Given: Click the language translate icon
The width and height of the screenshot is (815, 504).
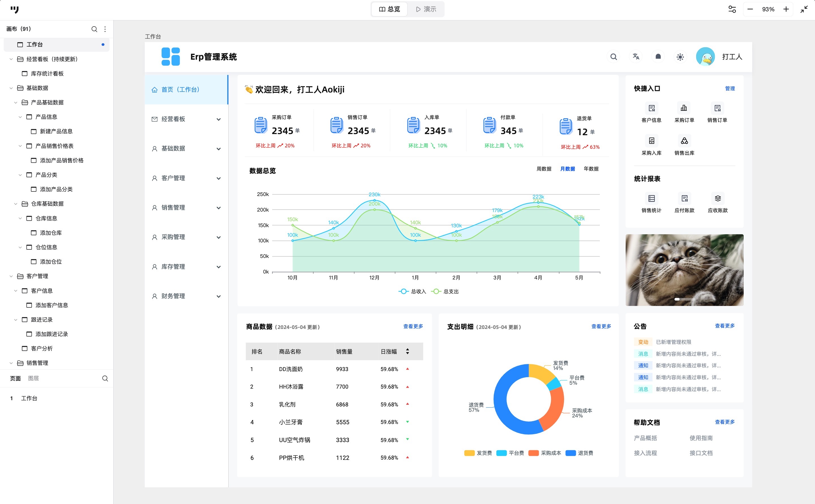Looking at the screenshot, I should [x=636, y=57].
